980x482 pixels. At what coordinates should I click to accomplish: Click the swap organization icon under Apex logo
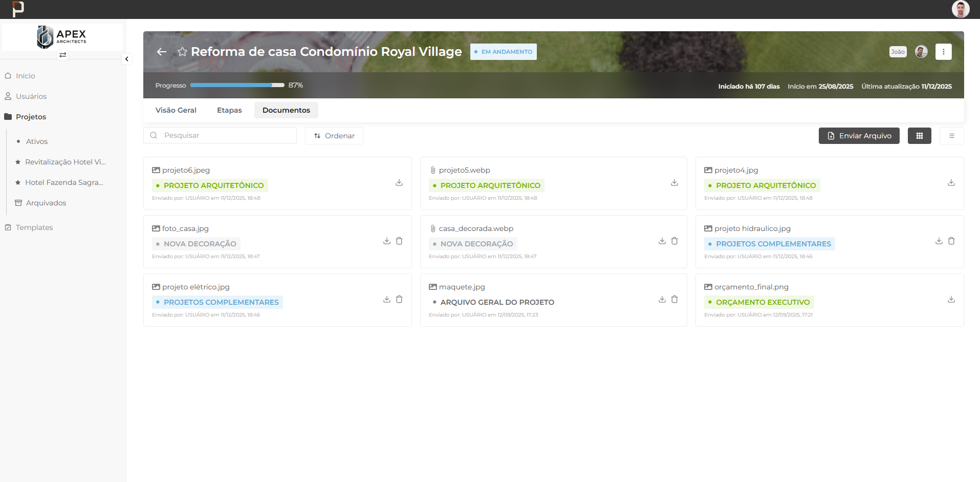[62, 55]
